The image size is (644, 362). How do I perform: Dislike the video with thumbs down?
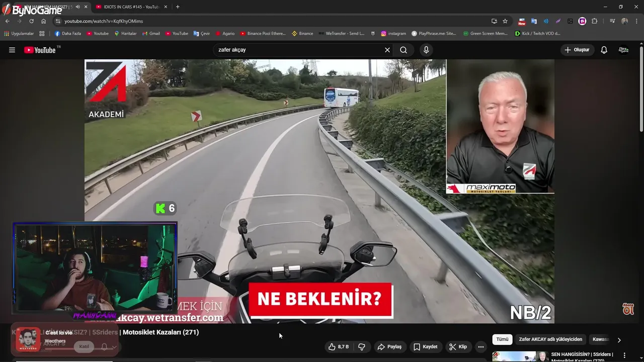pyautogui.click(x=362, y=346)
